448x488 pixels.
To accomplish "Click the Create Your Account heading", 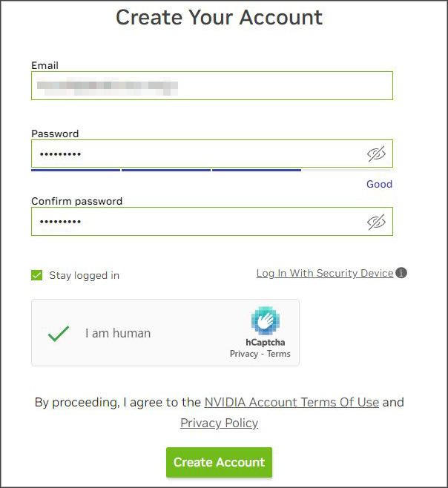I will 220,17.
